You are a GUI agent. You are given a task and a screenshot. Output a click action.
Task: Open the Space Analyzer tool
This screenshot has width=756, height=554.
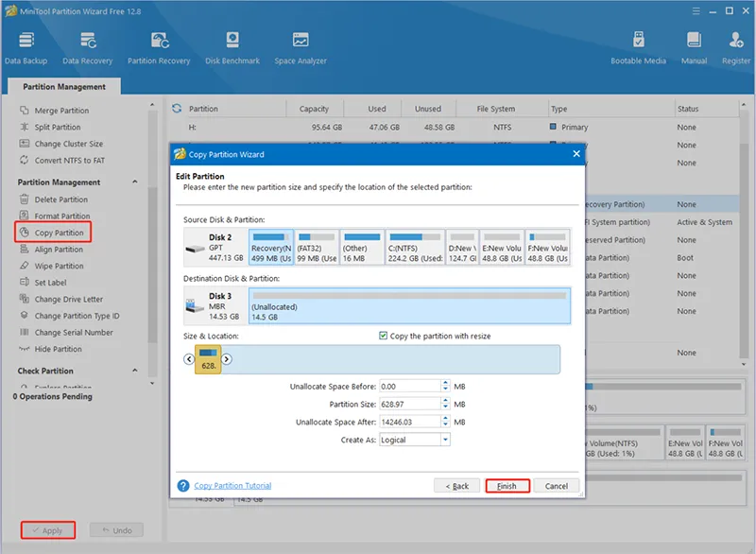(x=301, y=47)
